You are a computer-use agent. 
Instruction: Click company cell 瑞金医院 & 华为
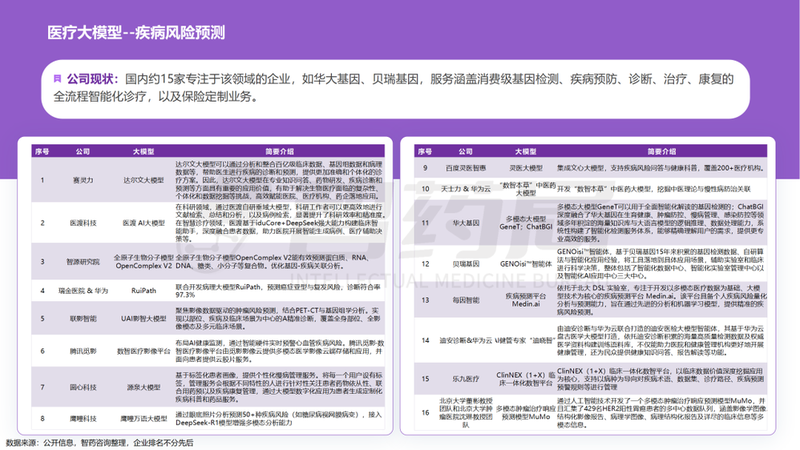83,291
